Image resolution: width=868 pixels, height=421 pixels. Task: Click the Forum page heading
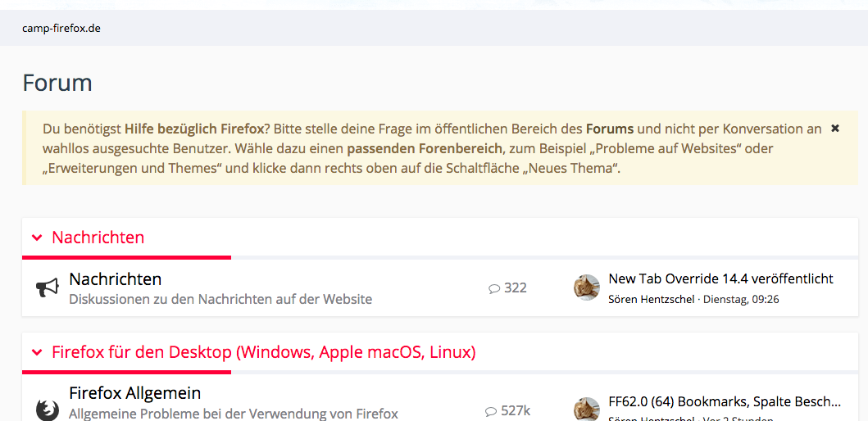click(57, 83)
